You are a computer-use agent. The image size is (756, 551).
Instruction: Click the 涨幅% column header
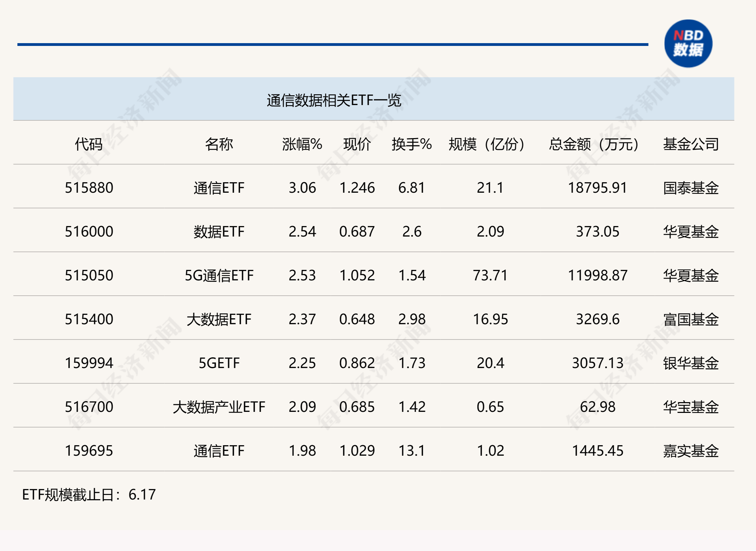(x=302, y=144)
